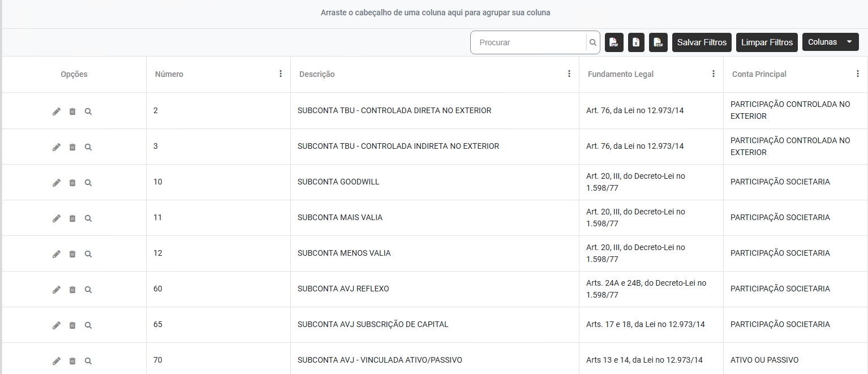Delete the SUBCONTA MAIS VALIA row
The image size is (868, 374).
[x=72, y=218]
